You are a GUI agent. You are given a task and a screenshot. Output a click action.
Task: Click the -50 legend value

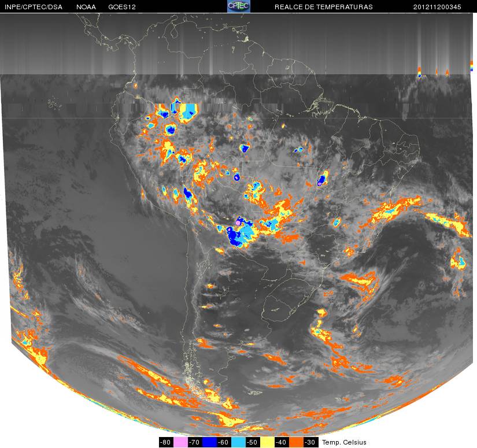253,442
